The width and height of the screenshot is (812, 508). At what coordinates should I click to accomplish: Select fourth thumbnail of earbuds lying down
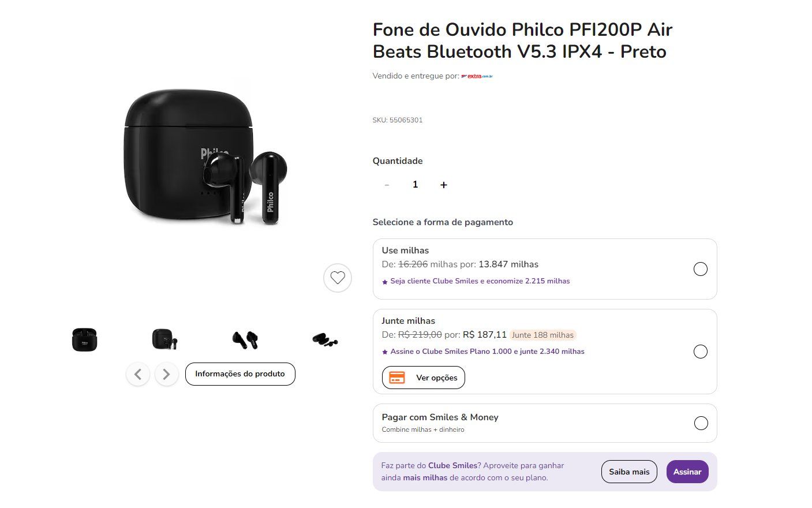click(325, 339)
